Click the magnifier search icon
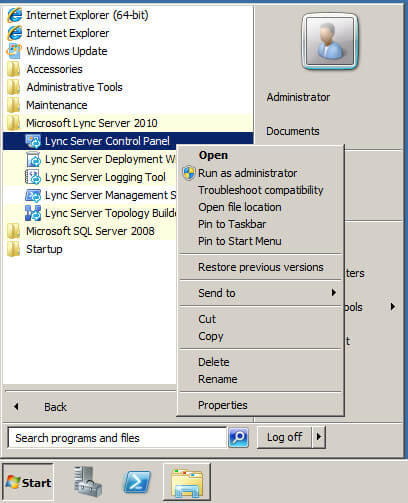 (238, 437)
